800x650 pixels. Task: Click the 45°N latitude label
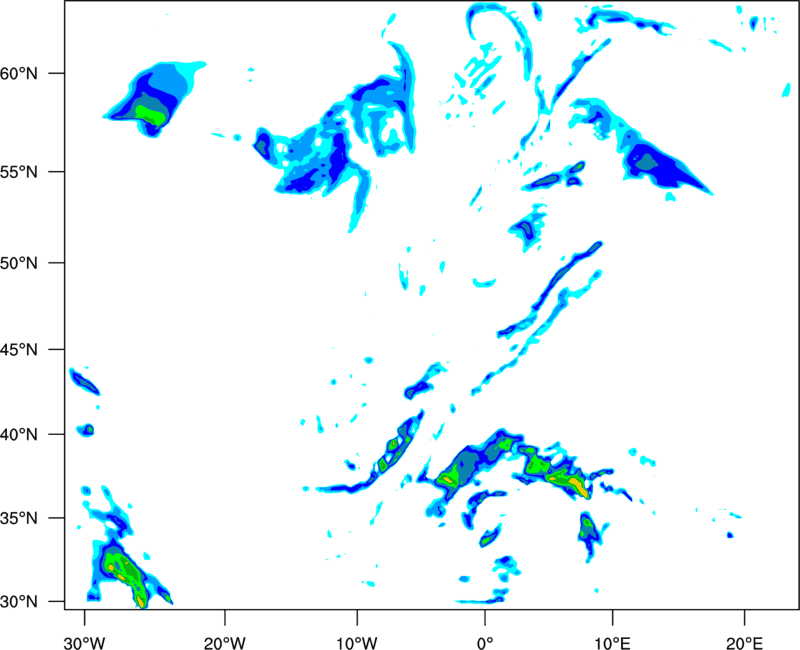(x=19, y=349)
